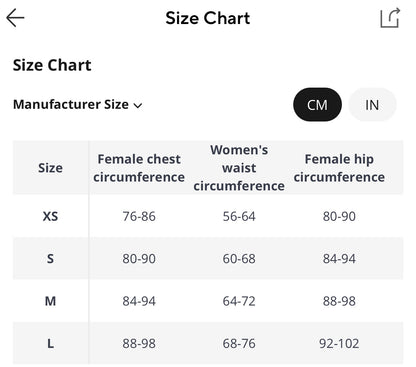
Task: Expand the chevron beside Manufacturer Size
Action: [138, 106]
